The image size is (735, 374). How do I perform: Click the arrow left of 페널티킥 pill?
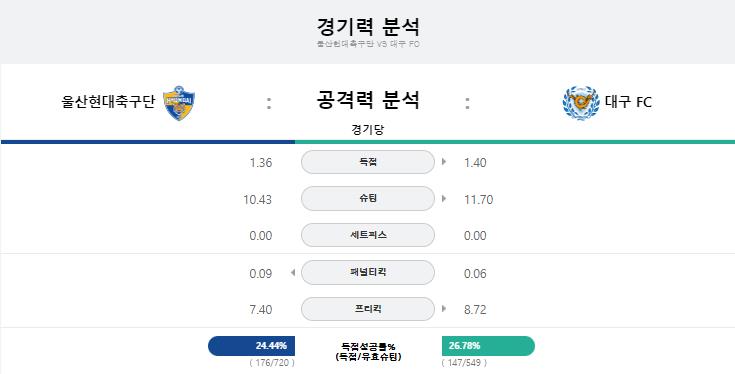pyautogui.click(x=292, y=272)
